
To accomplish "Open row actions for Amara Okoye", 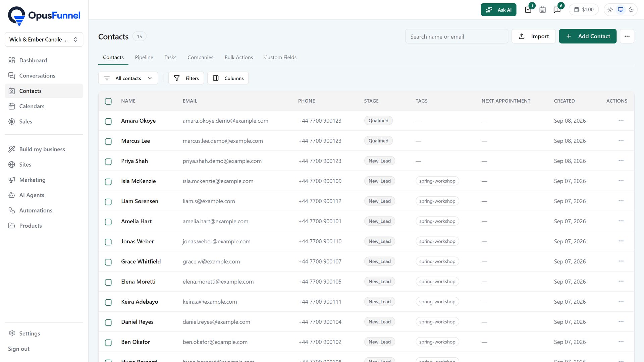I will tap(621, 120).
